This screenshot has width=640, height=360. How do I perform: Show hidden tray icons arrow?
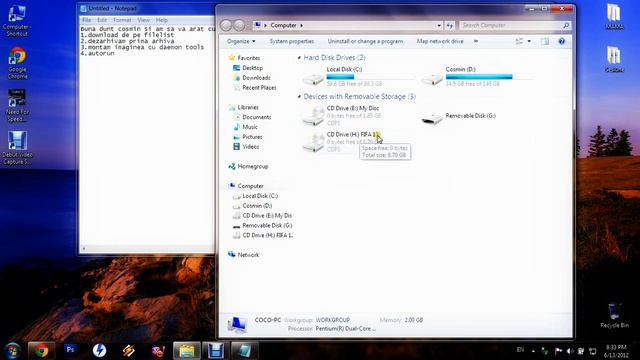(x=533, y=351)
